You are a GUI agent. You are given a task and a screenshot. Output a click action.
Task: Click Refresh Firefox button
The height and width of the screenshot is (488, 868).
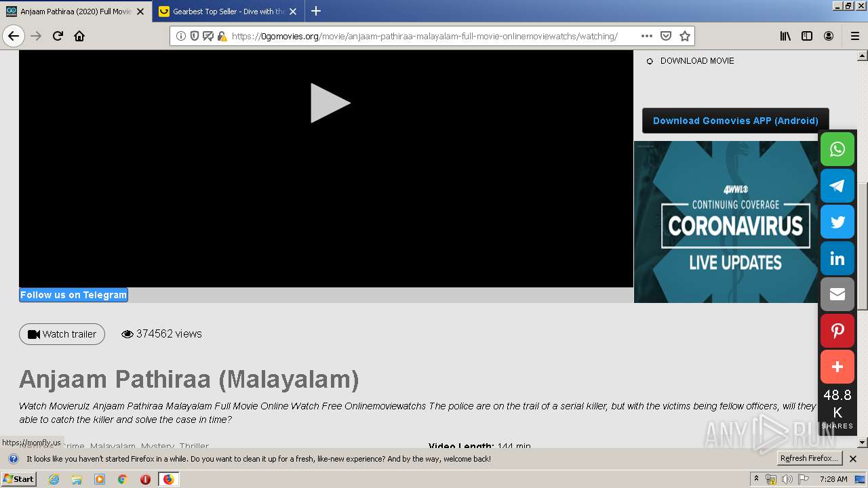pyautogui.click(x=810, y=459)
